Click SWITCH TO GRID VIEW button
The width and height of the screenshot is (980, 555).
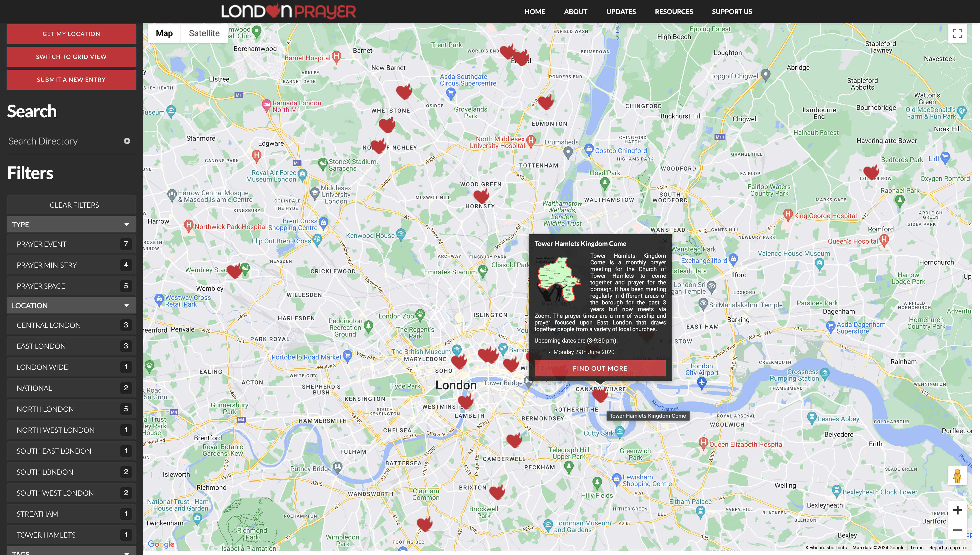pos(71,57)
